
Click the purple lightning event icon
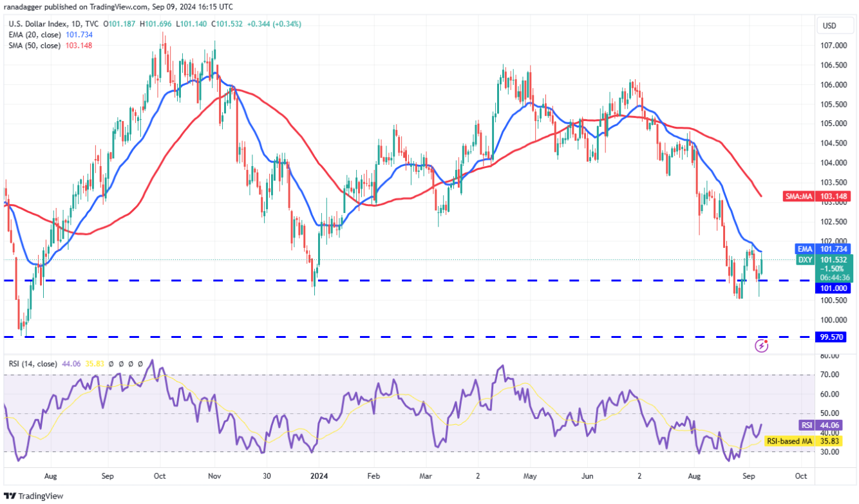click(x=762, y=346)
